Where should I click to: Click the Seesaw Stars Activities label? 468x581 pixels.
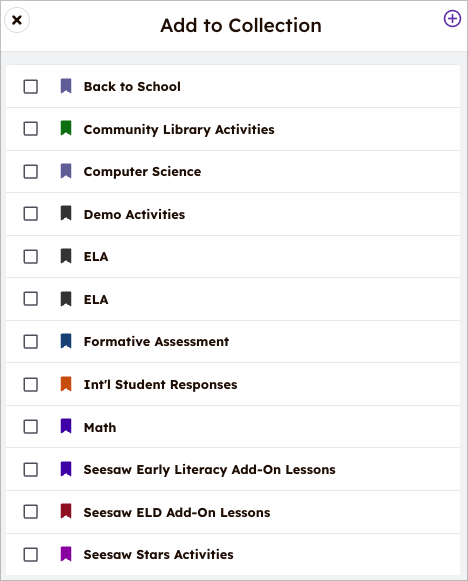coord(159,554)
